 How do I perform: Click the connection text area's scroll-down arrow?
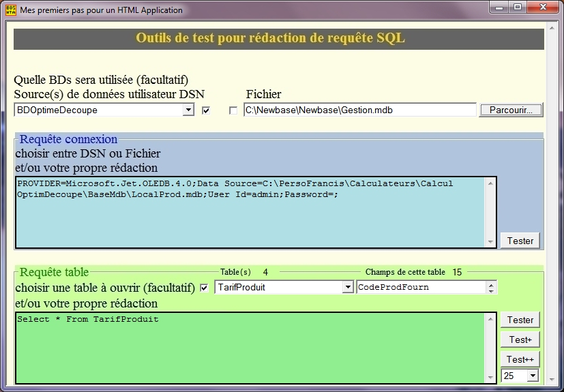(x=490, y=242)
